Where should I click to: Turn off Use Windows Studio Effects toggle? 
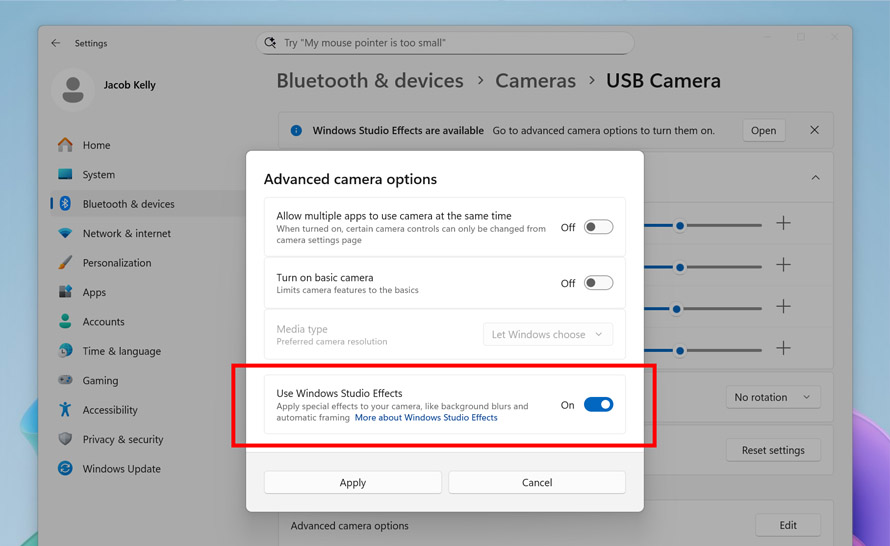598,405
